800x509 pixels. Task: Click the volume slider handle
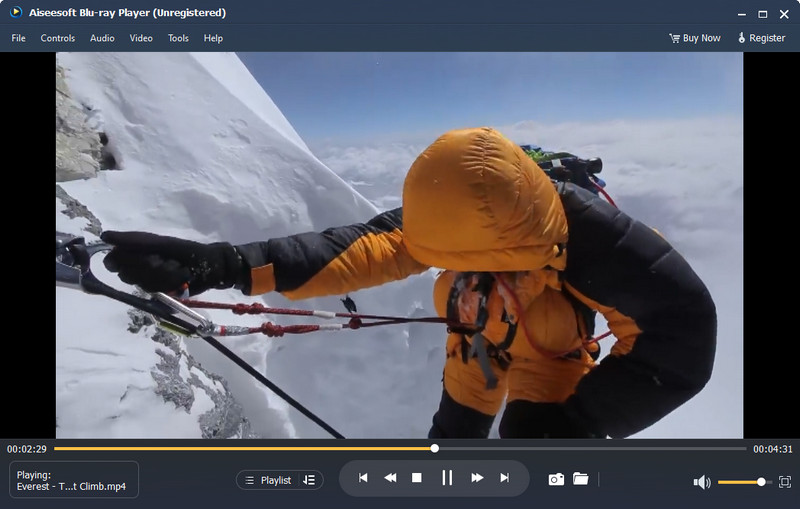761,482
